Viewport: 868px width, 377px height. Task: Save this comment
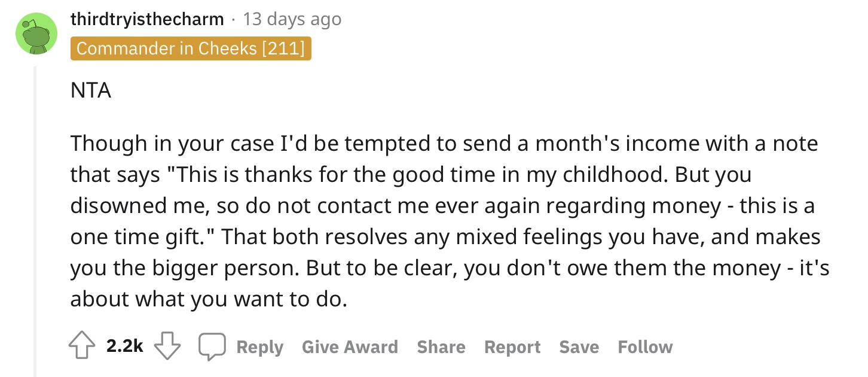tap(579, 347)
